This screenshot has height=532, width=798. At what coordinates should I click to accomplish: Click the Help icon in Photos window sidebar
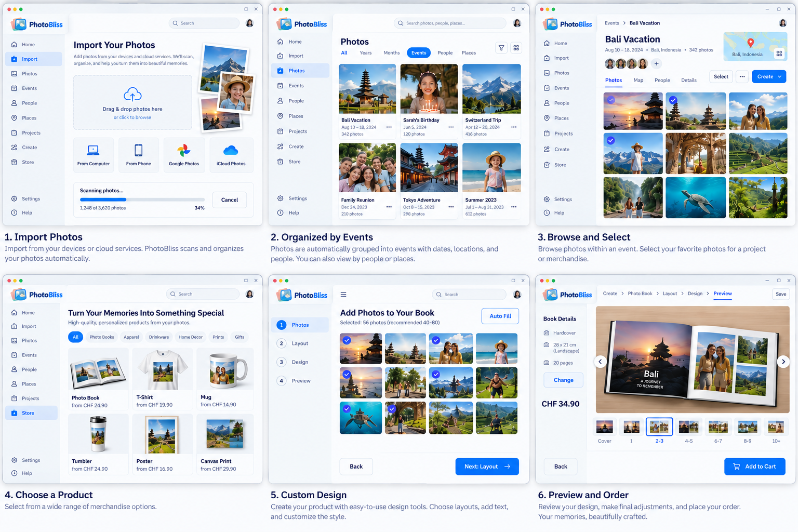pyautogui.click(x=280, y=213)
